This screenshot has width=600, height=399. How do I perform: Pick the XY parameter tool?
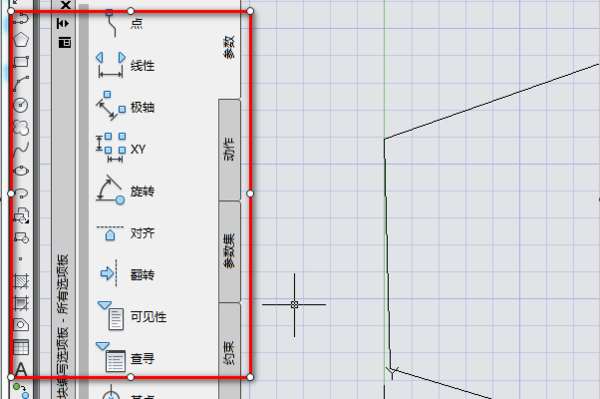(122, 149)
